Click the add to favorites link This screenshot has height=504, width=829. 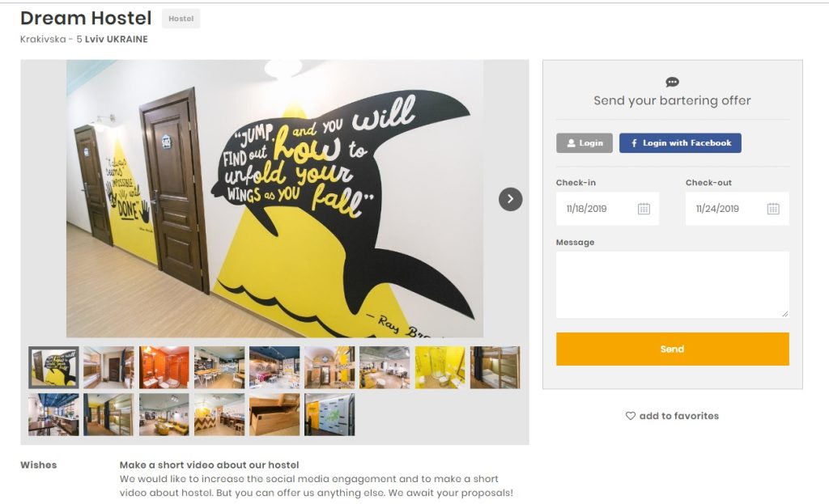[x=679, y=416]
